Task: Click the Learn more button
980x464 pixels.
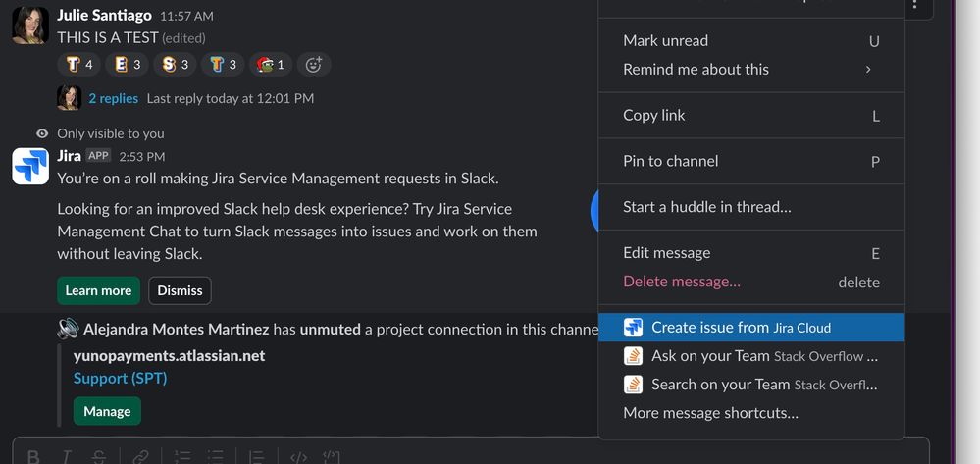Action: click(98, 290)
